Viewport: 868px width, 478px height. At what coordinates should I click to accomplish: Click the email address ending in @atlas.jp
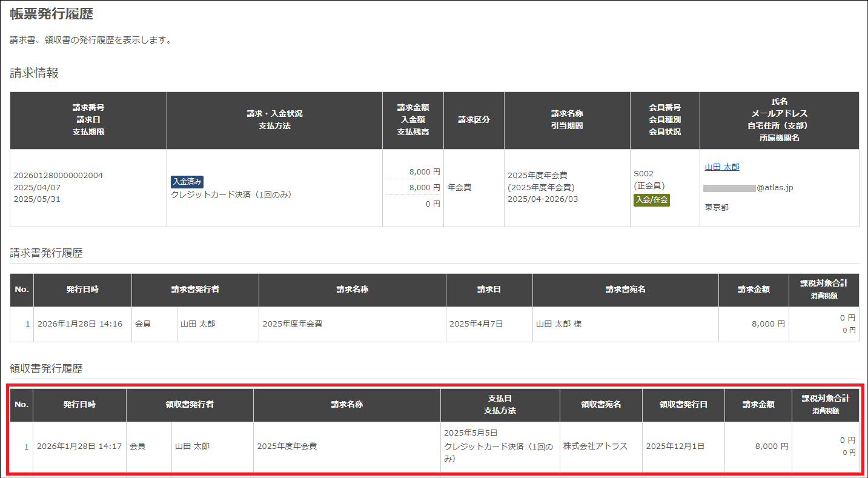(749, 188)
